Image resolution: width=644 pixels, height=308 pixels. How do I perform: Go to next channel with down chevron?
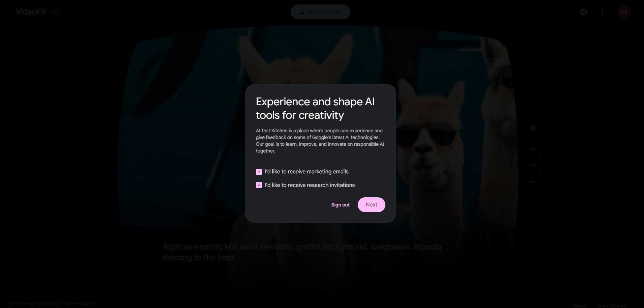tap(533, 182)
